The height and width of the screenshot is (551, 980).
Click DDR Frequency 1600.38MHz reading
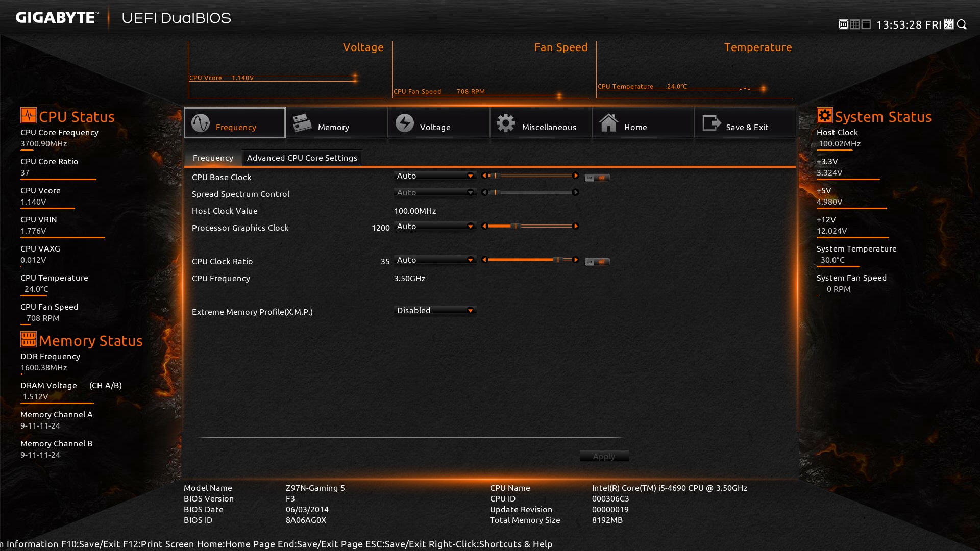pos(43,367)
